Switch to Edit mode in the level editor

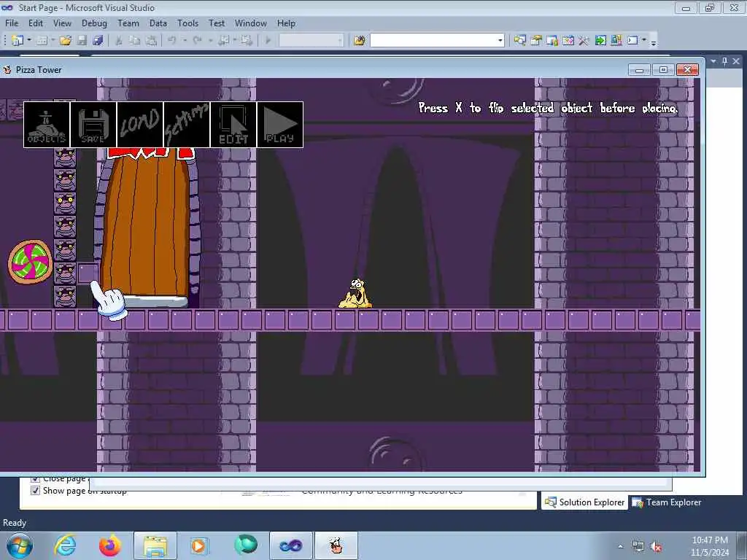233,125
